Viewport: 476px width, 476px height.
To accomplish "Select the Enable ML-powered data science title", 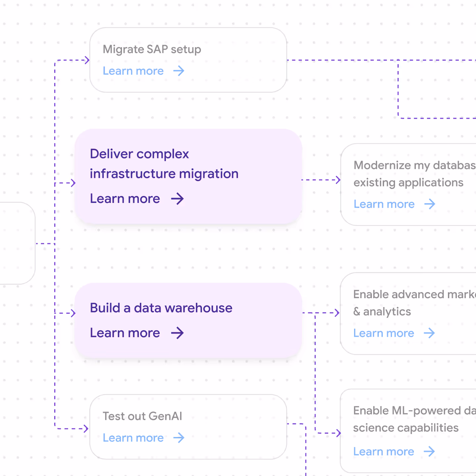I will [415, 419].
